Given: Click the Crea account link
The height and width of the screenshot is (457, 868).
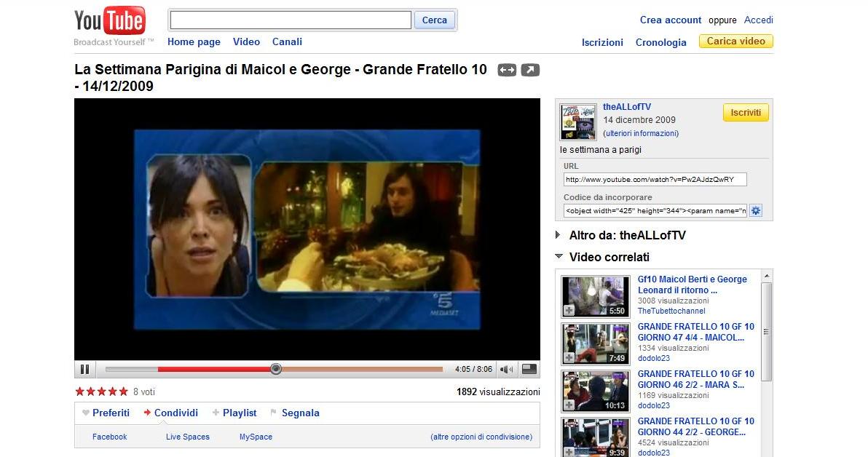Looking at the screenshot, I should [671, 20].
